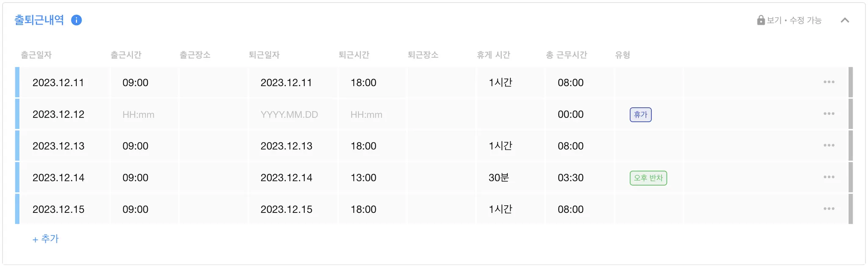The width and height of the screenshot is (868, 268).
Task: Edit the 18:00 퇴근시간 in the 2023.12.15 row
Action: pyautogui.click(x=373, y=209)
